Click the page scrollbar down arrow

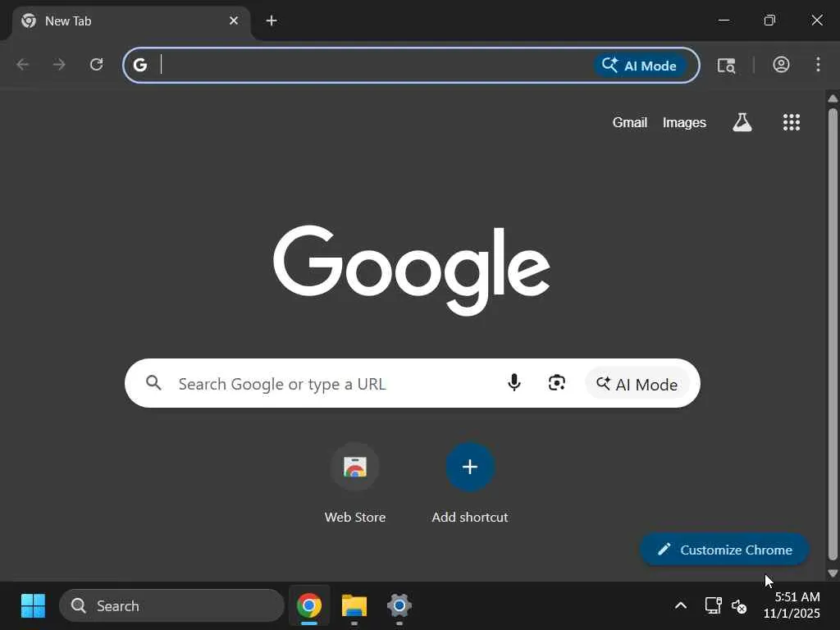(833, 573)
